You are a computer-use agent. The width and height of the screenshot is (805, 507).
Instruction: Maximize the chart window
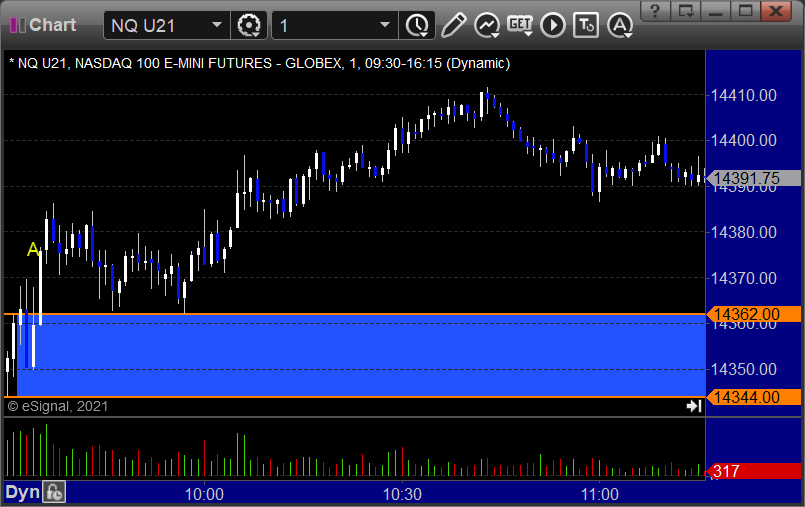click(x=745, y=11)
